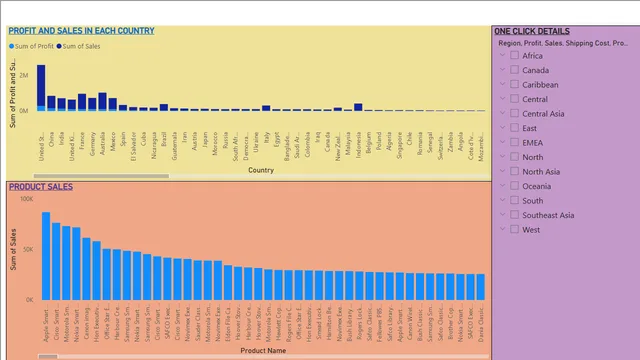Expand the EMEA row chevron
Screen dimensions: 640x360
(502, 142)
